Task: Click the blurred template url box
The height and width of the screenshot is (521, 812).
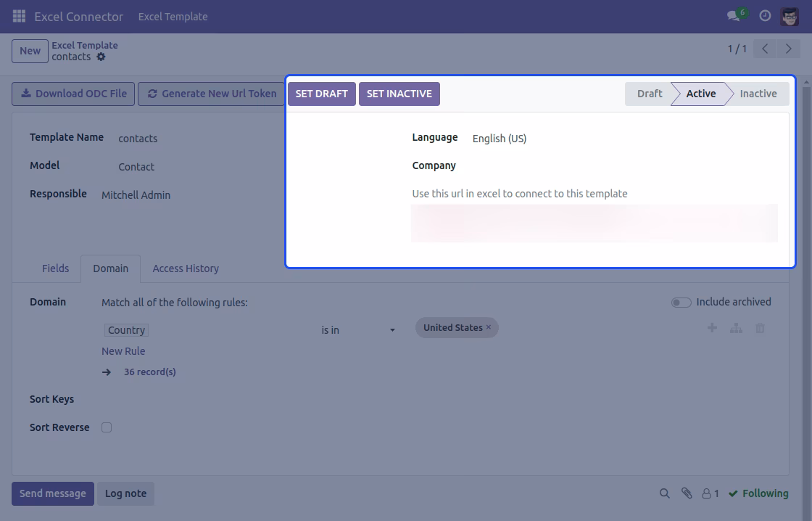Action: (594, 223)
